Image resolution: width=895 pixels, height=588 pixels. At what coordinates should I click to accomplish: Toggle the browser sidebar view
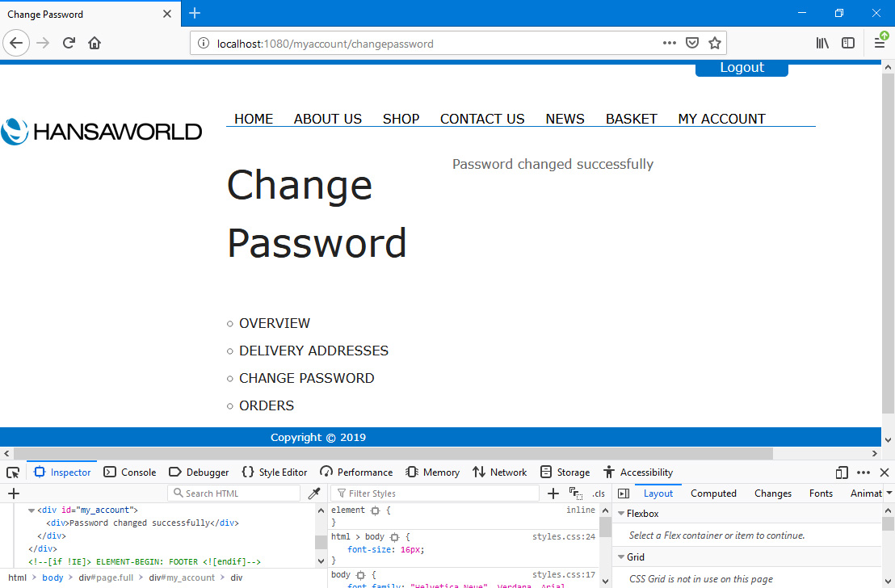(848, 43)
